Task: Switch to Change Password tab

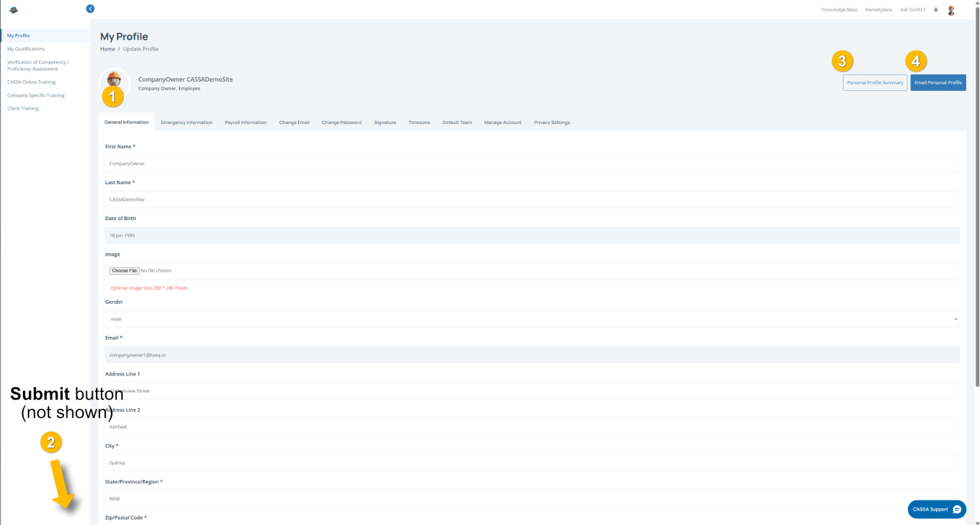Action: 342,122
